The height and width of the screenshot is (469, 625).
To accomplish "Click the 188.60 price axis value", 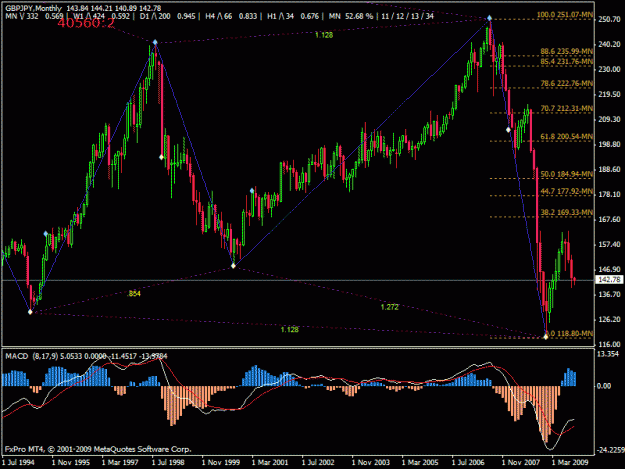I will click(609, 169).
